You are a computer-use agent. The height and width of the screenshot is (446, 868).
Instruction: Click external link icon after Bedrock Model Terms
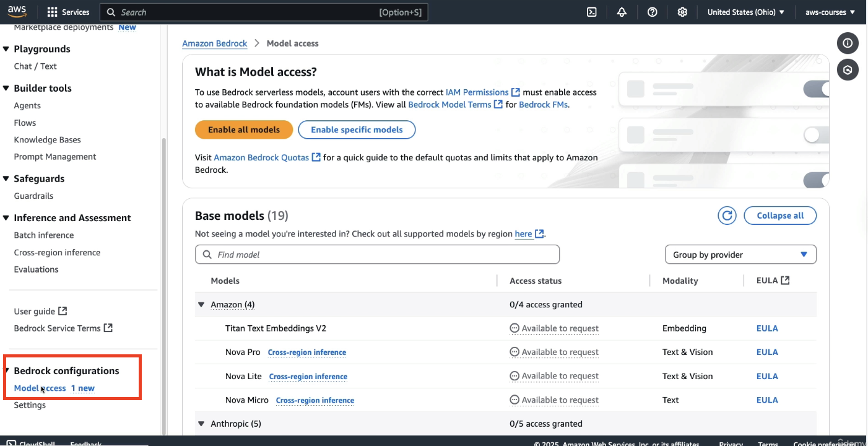pyautogui.click(x=498, y=105)
